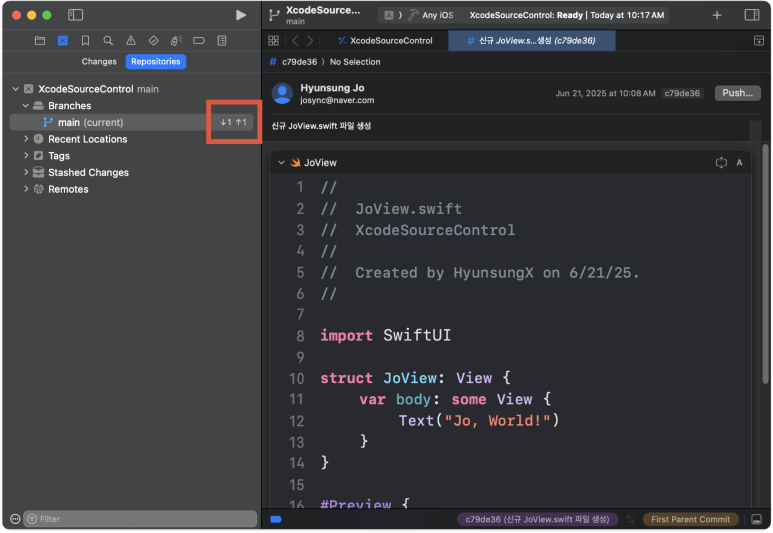The image size is (773, 533).
Task: Click the josync@naver.com email text
Action: click(337, 100)
